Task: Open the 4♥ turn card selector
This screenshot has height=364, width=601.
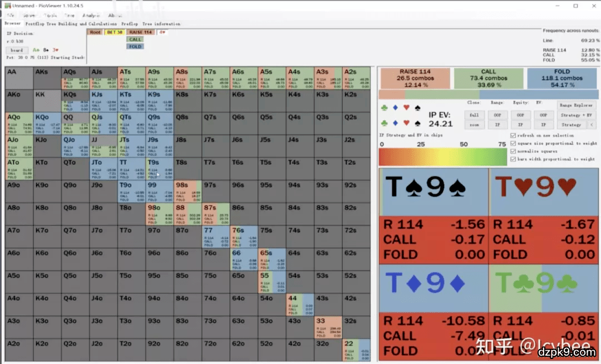Action: click(162, 32)
